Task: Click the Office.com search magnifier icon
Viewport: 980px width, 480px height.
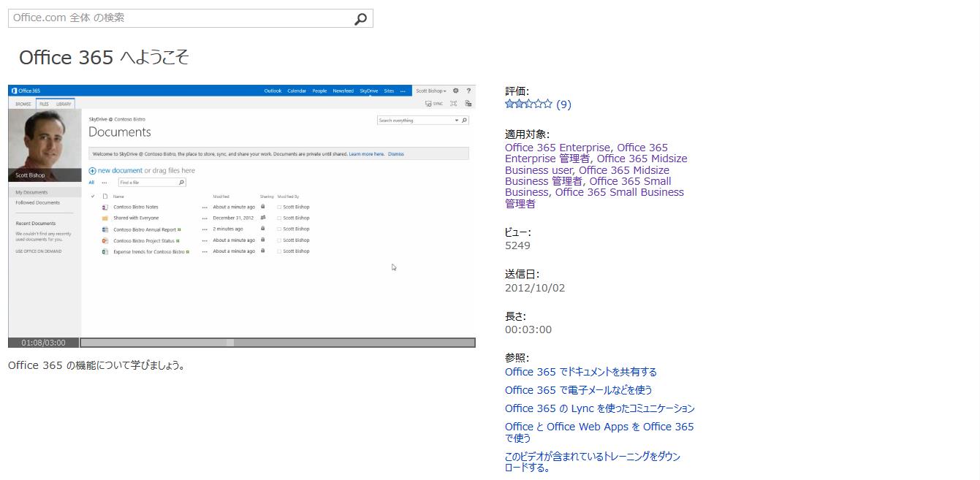Action: coord(360,19)
